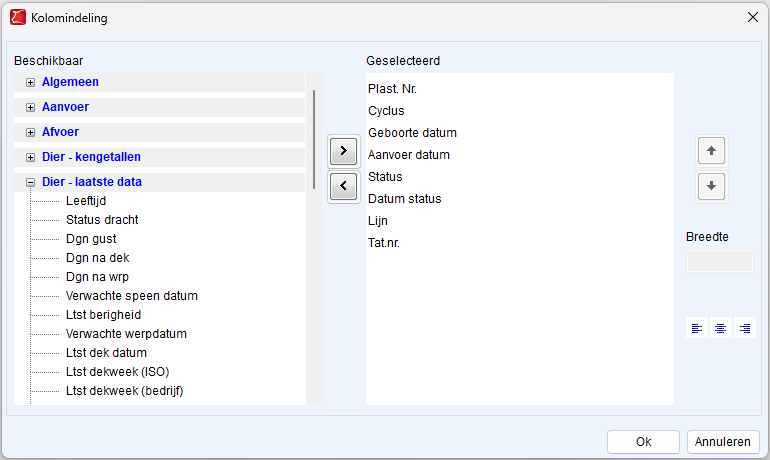Set right text alignment icon

tap(744, 328)
